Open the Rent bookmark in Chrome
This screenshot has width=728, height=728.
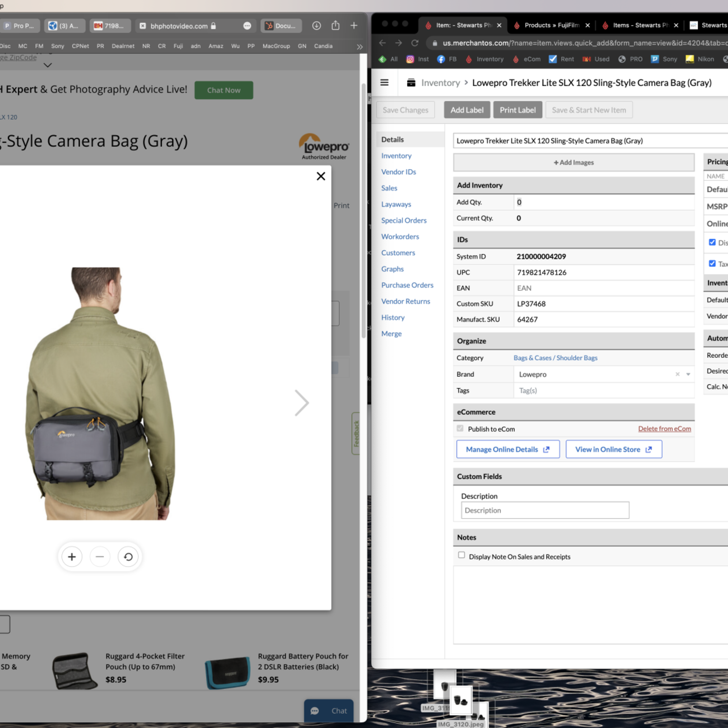(x=561, y=59)
